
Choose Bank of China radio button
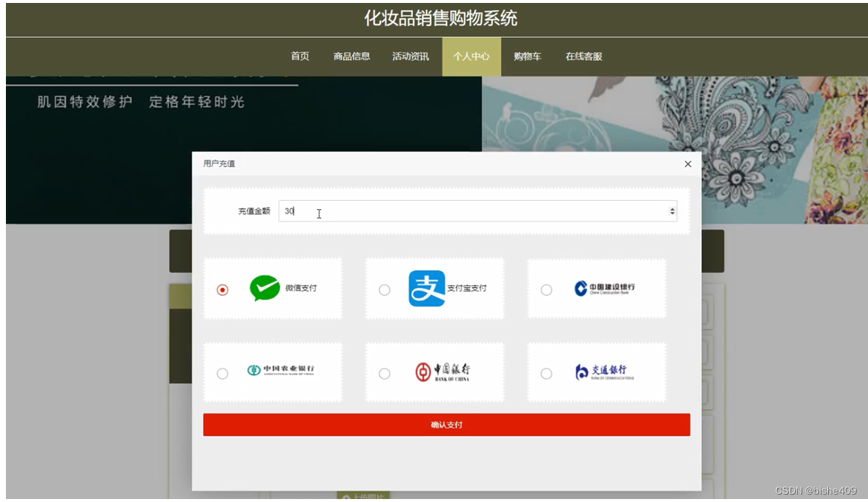(x=384, y=374)
